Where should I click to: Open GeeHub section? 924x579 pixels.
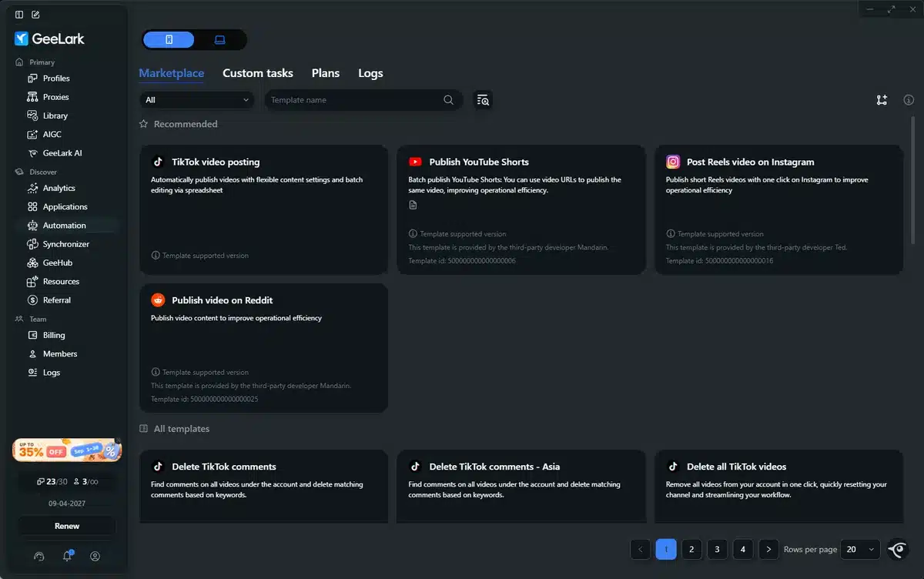pos(57,263)
